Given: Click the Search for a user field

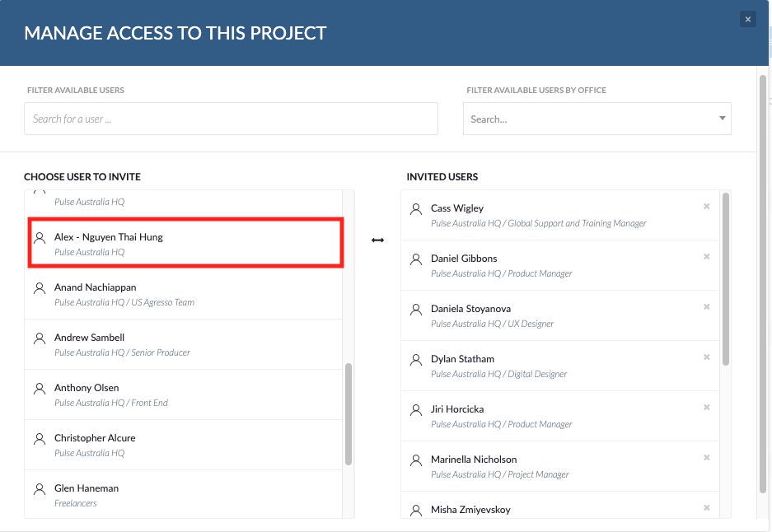Looking at the screenshot, I should pyautogui.click(x=231, y=119).
